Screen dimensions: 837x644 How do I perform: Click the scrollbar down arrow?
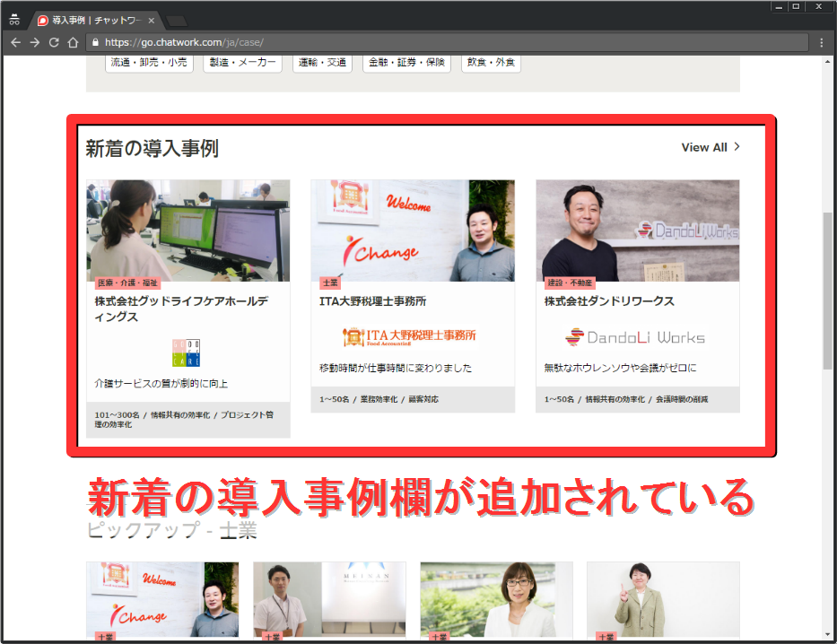pos(827,634)
